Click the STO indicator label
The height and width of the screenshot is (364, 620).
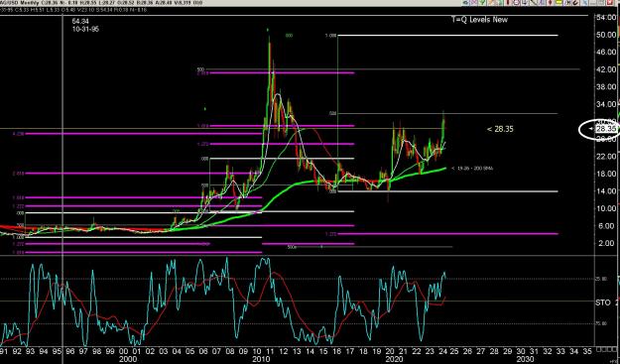coord(603,303)
